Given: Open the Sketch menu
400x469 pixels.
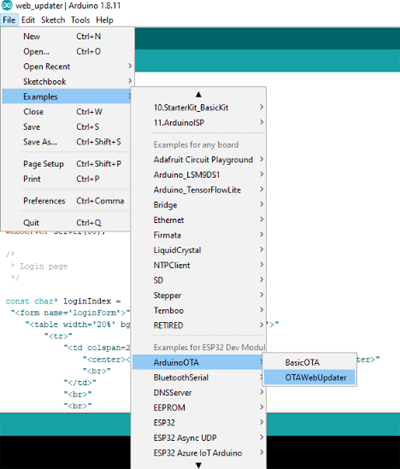Looking at the screenshot, I should (53, 20).
